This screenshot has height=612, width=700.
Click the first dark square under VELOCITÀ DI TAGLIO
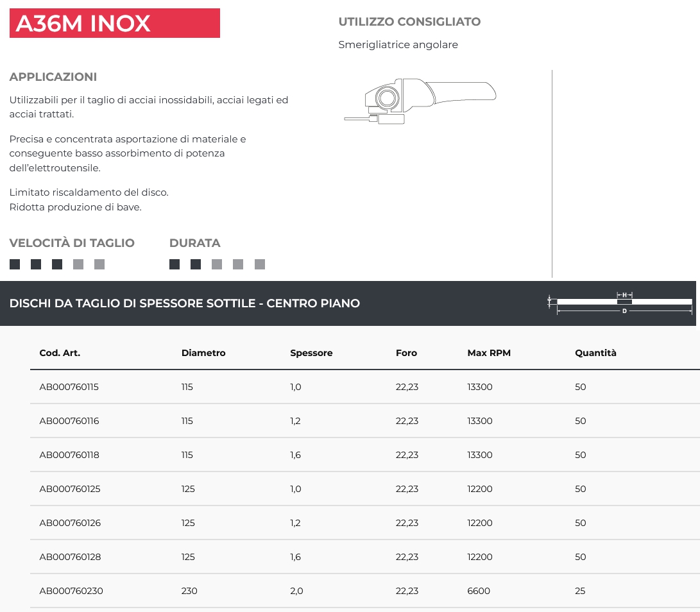coord(15,264)
